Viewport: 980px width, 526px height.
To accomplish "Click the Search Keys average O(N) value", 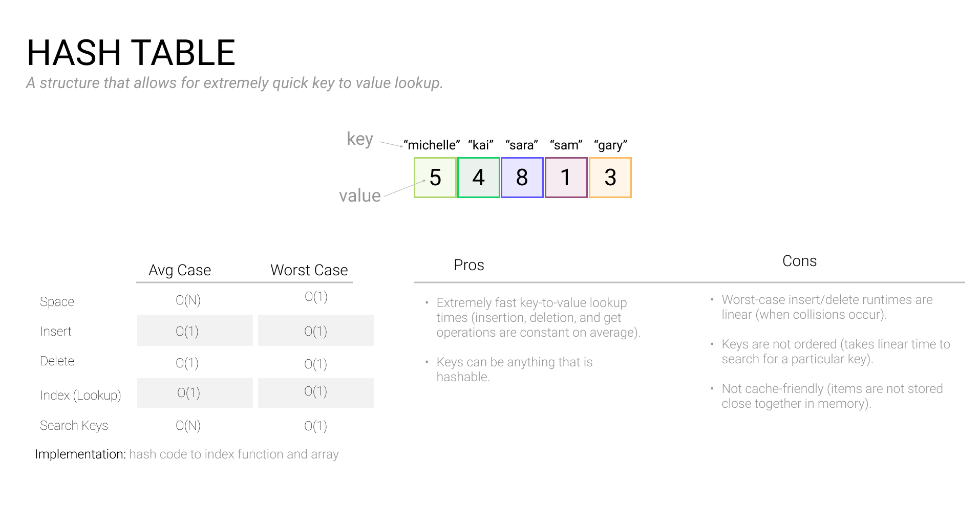I will click(188, 426).
